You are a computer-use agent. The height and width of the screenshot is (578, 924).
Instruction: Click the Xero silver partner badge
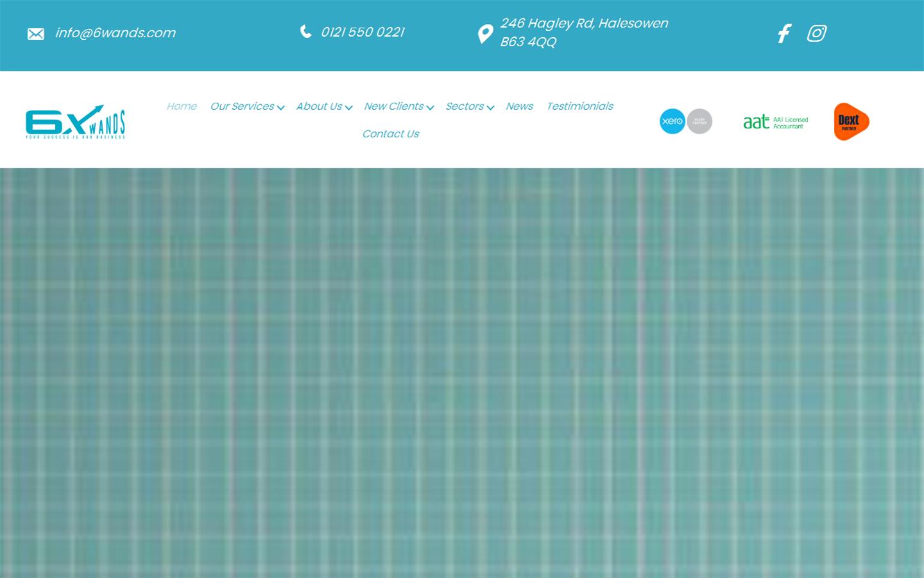point(685,121)
